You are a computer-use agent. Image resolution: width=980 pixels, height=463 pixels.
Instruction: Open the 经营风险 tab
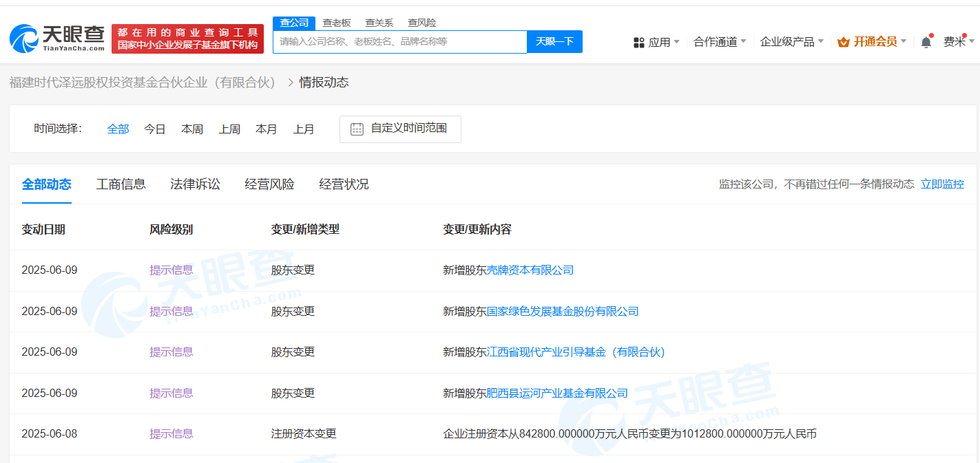[269, 184]
